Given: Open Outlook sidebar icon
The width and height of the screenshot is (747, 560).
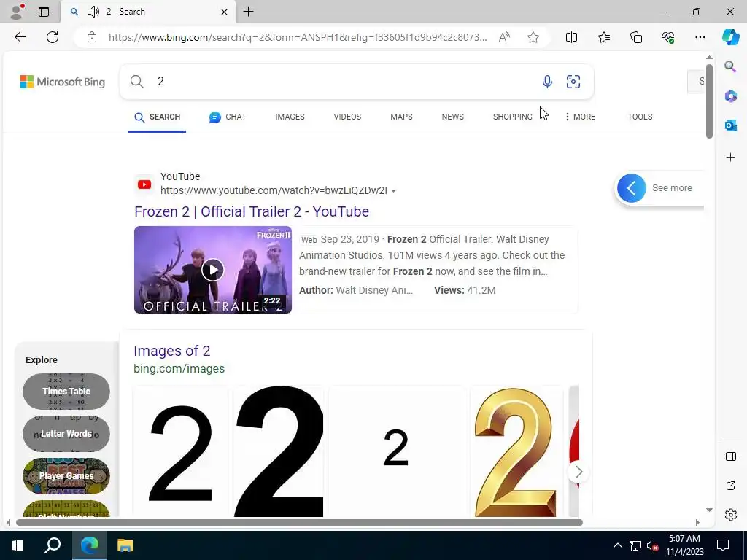Looking at the screenshot, I should point(730,125).
